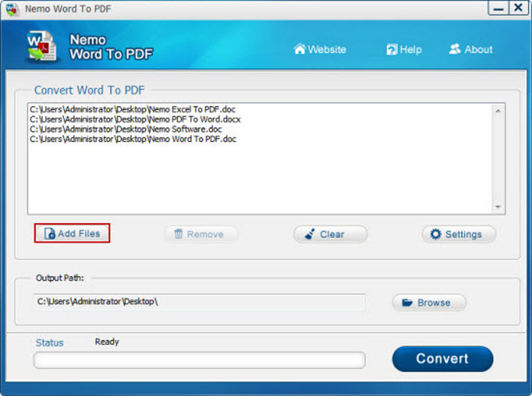Open the Website link in header
The width and height of the screenshot is (532, 396).
pyautogui.click(x=320, y=49)
